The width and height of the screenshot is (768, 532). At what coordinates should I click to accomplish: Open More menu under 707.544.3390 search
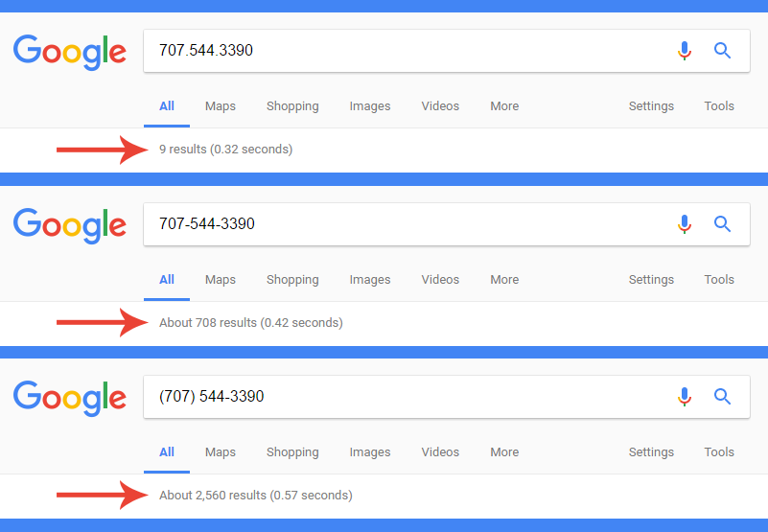pos(504,106)
